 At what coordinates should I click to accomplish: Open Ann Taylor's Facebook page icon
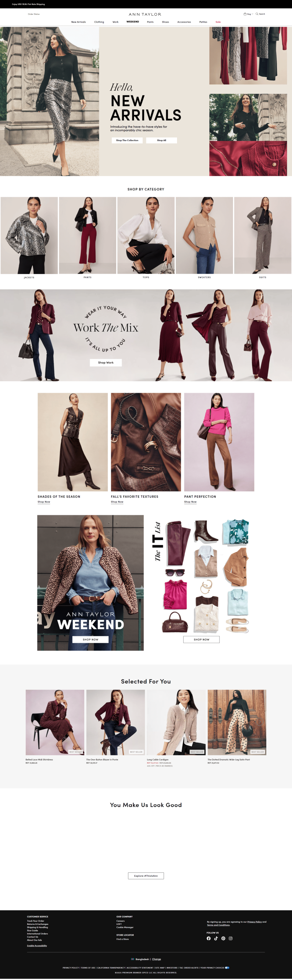click(208, 938)
